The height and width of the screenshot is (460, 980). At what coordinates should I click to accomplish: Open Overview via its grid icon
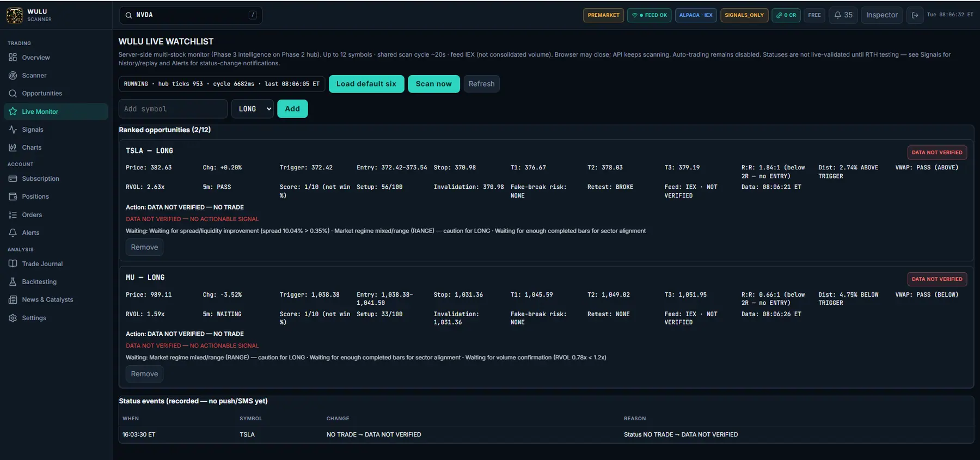pyautogui.click(x=13, y=57)
